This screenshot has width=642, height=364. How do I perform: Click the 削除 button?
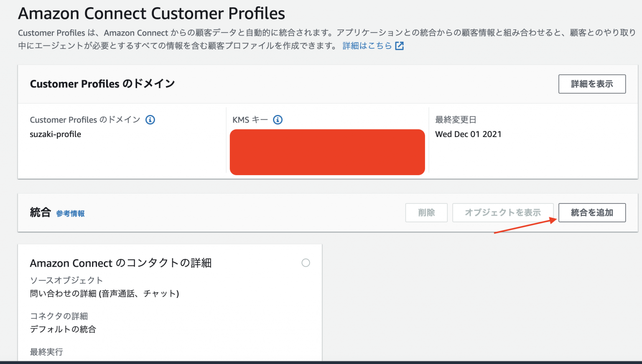tap(426, 212)
